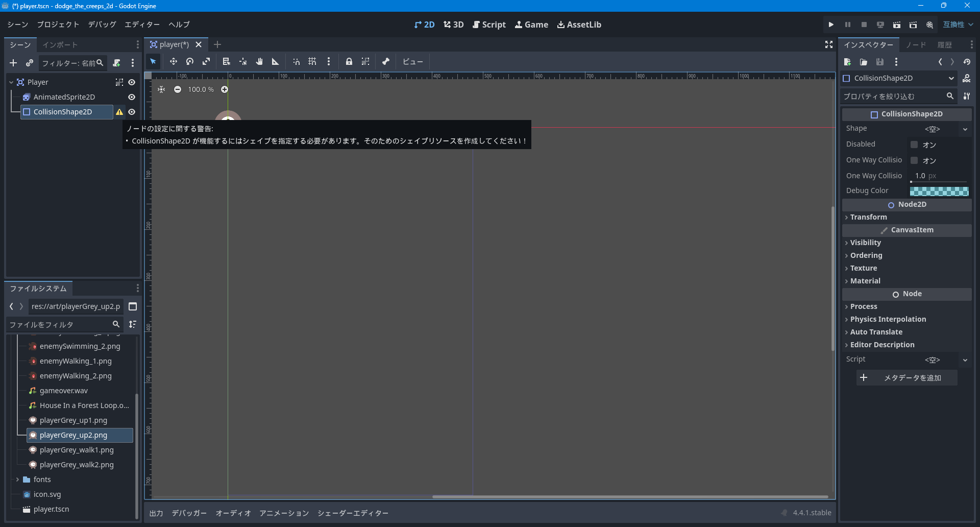Open online docs for CollisionShape2D
Viewport: 980px width, 527px height.
coord(967,78)
